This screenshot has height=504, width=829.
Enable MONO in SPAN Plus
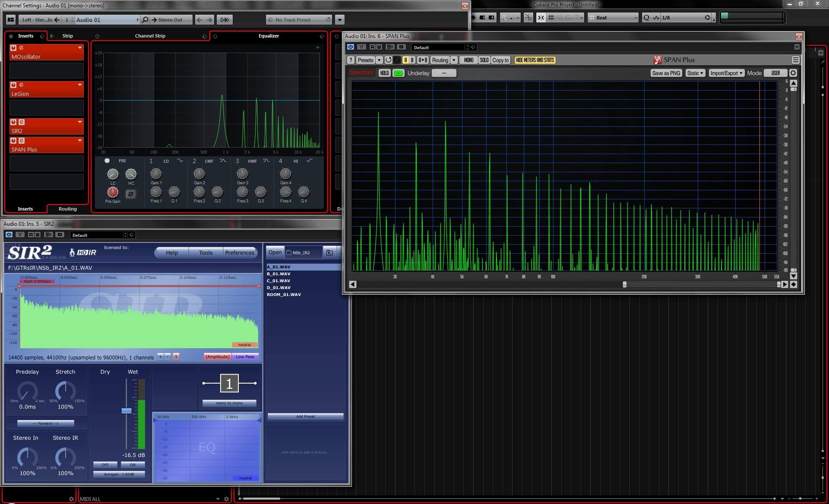468,60
